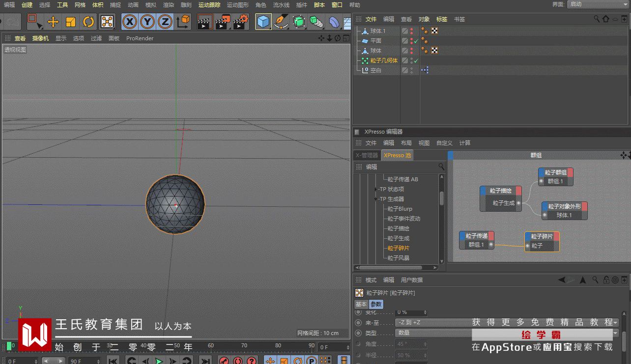Click the search icon in Object Manager
The width and height of the screenshot is (631, 364).
597,19
